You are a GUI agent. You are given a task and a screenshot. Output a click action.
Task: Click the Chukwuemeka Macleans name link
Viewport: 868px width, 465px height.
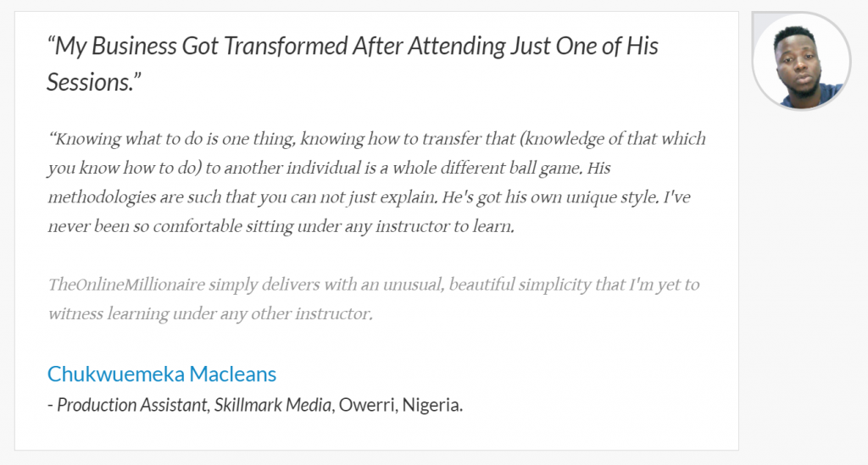point(162,374)
